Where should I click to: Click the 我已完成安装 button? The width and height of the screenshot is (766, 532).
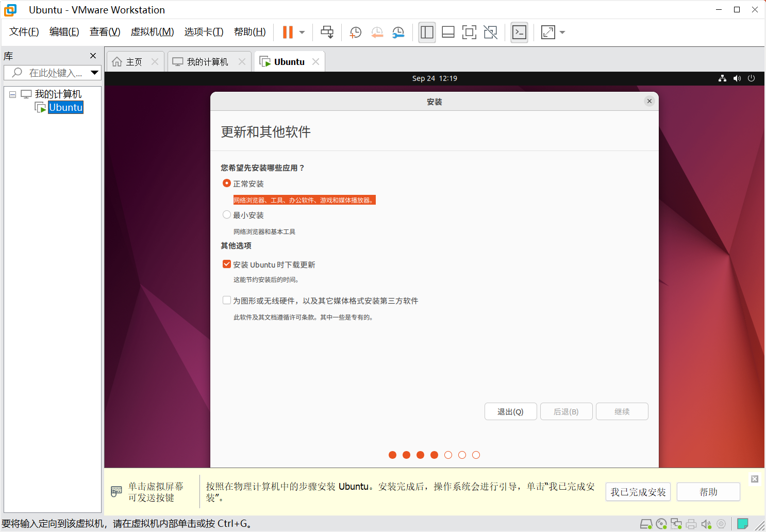click(x=638, y=492)
